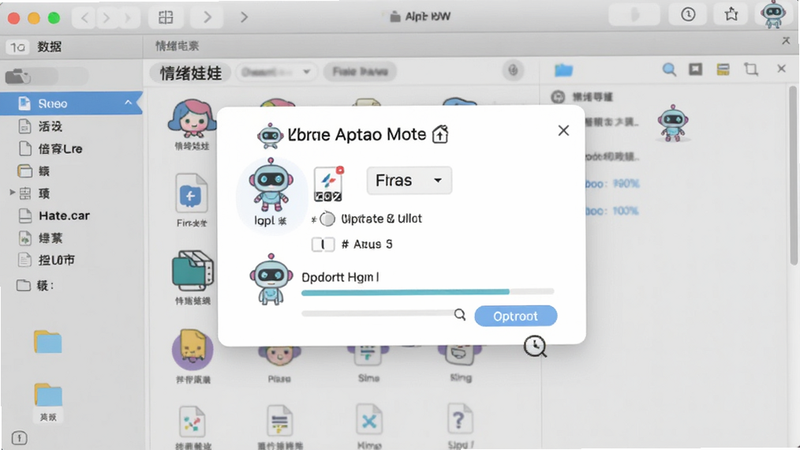Click the 100% value in right panel

624,211
